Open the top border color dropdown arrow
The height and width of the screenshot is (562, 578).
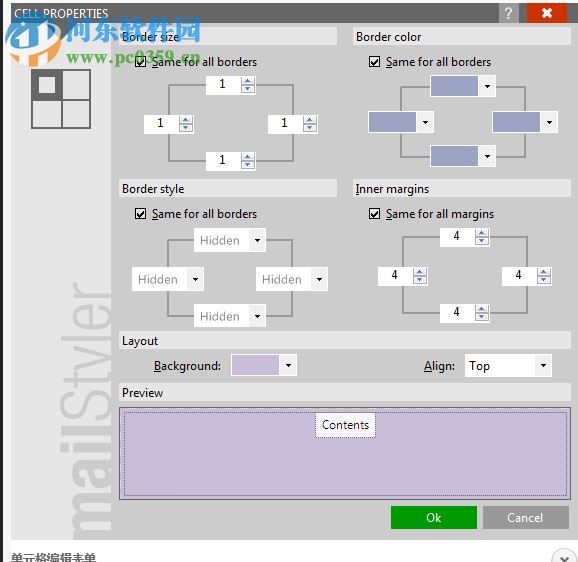coord(487,86)
